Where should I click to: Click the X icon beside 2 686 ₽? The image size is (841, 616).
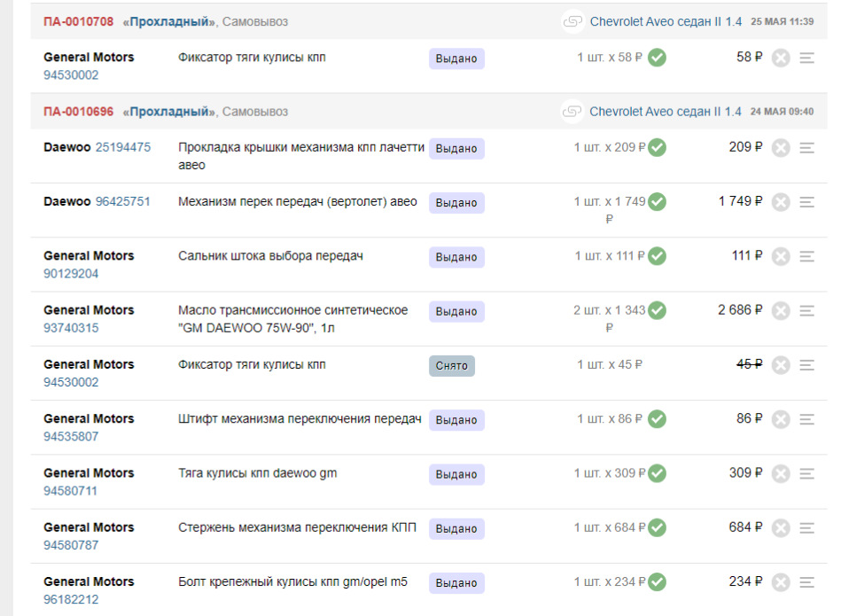click(781, 311)
